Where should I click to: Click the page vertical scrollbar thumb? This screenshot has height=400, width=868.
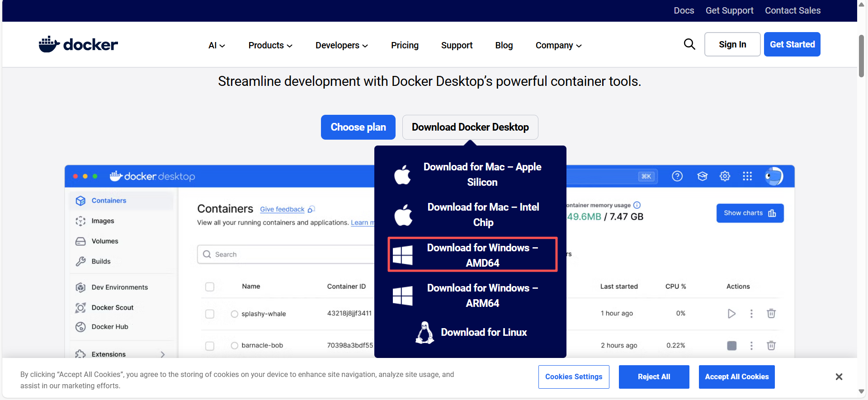pyautogui.click(x=862, y=56)
